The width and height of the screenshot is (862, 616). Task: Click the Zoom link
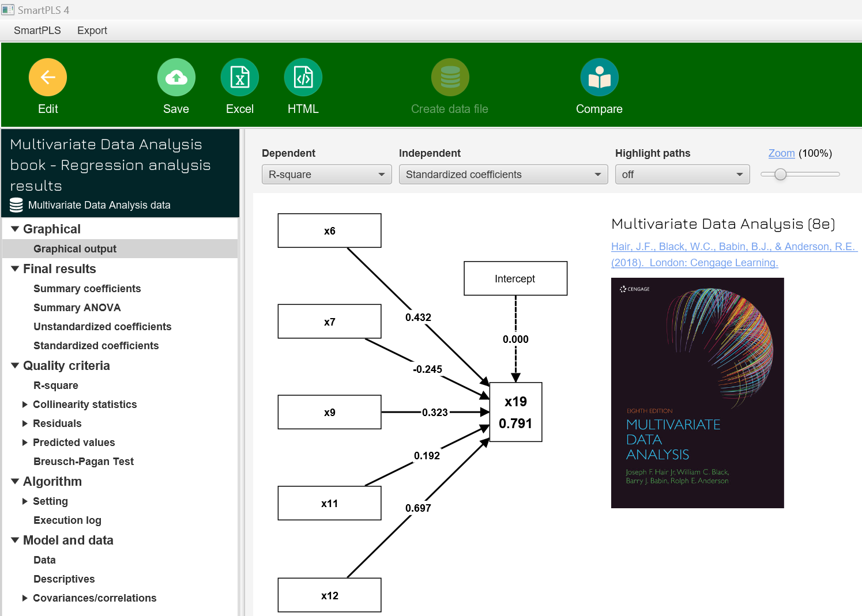(781, 153)
